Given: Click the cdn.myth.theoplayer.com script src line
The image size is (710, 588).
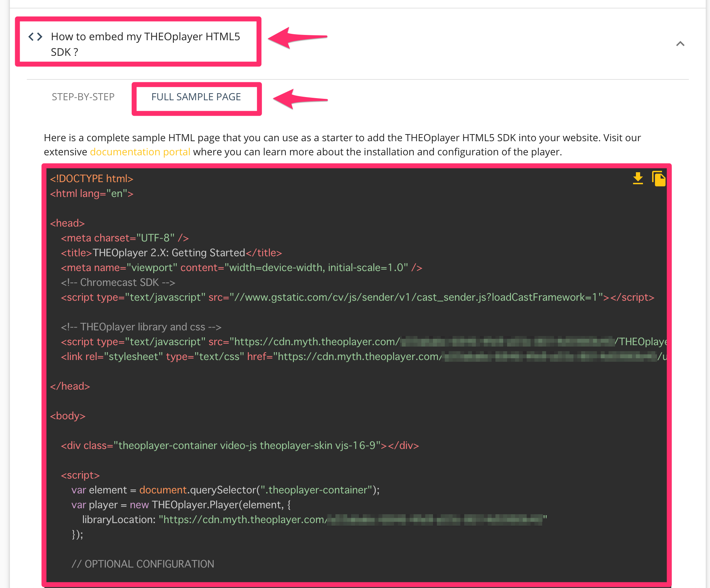Looking at the screenshot, I should [x=363, y=342].
